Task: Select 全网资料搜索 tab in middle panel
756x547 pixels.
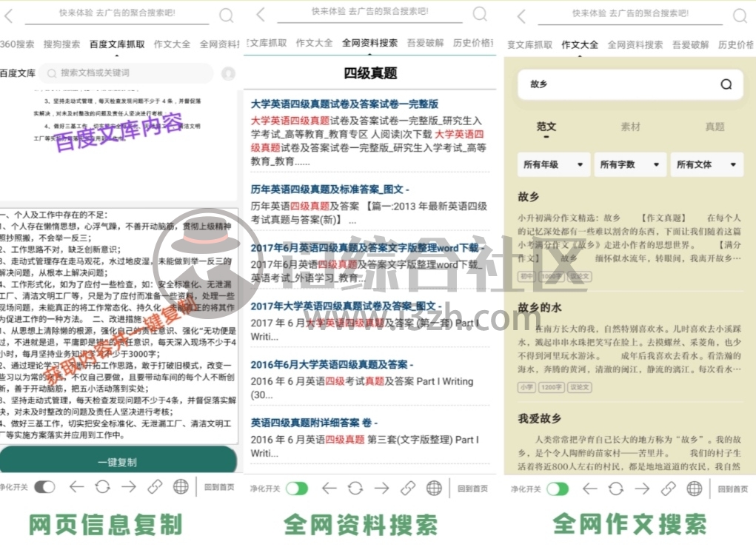Action: [369, 43]
